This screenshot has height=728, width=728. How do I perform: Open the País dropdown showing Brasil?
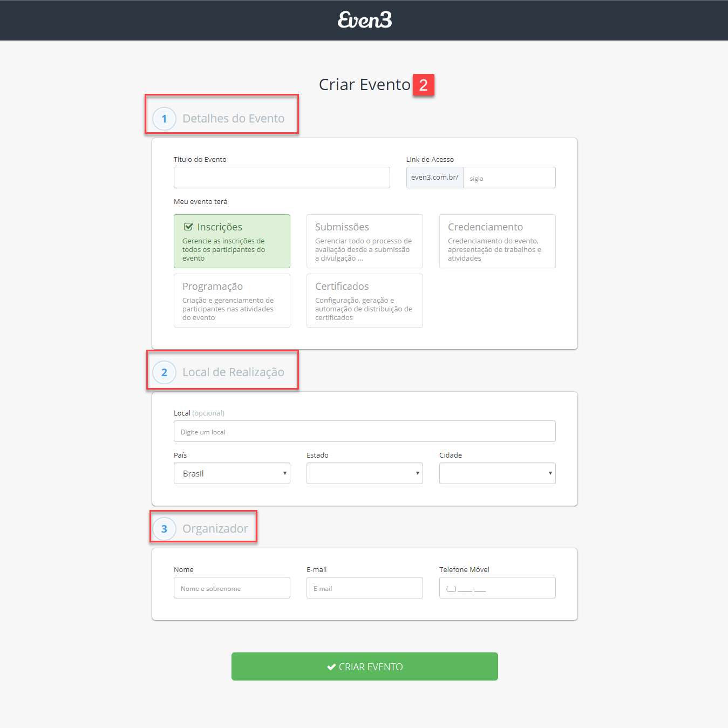tap(232, 473)
